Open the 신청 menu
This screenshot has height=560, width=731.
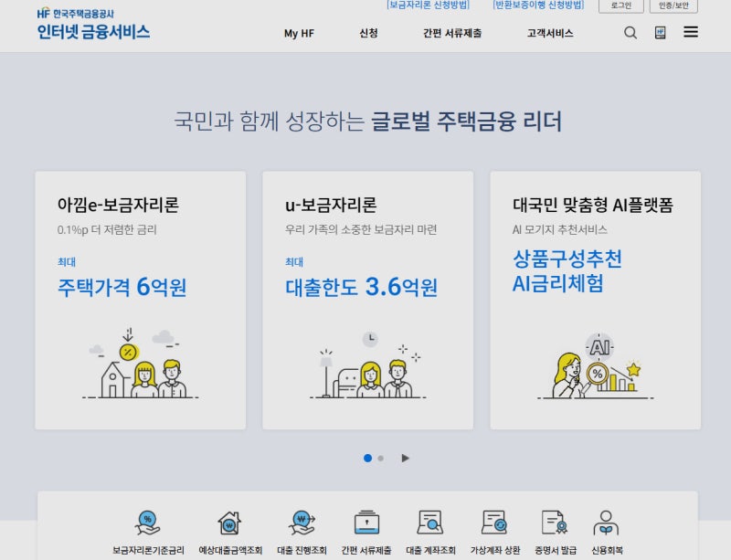[x=368, y=33]
